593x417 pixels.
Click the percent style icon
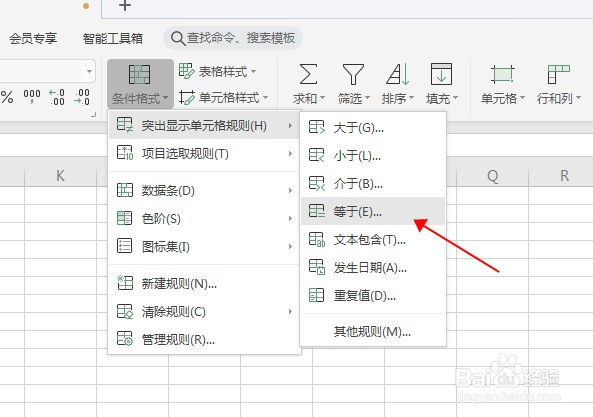7,97
